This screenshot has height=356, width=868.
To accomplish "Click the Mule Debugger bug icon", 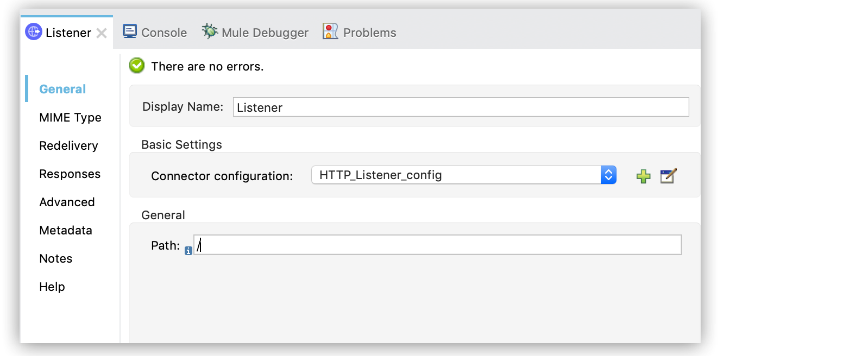I will (210, 31).
